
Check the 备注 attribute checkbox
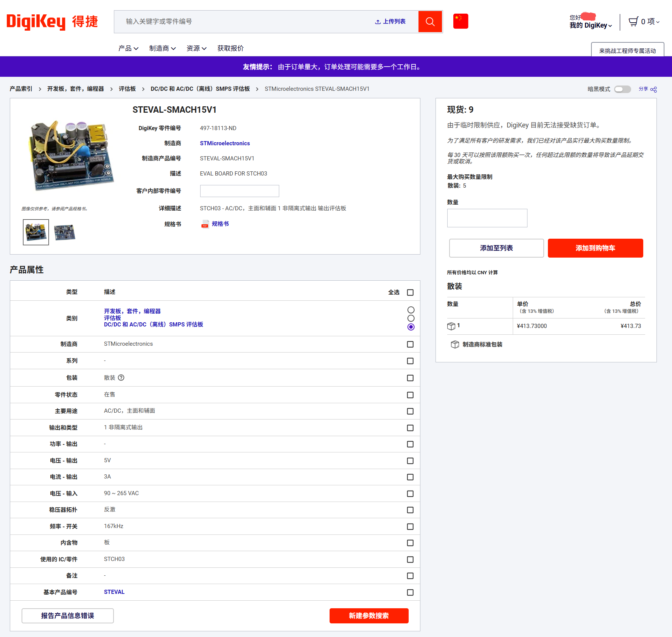410,576
